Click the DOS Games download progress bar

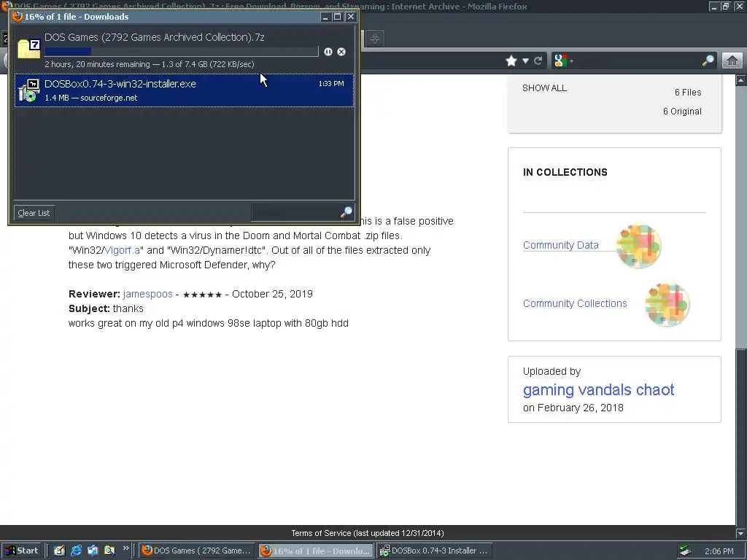182,52
